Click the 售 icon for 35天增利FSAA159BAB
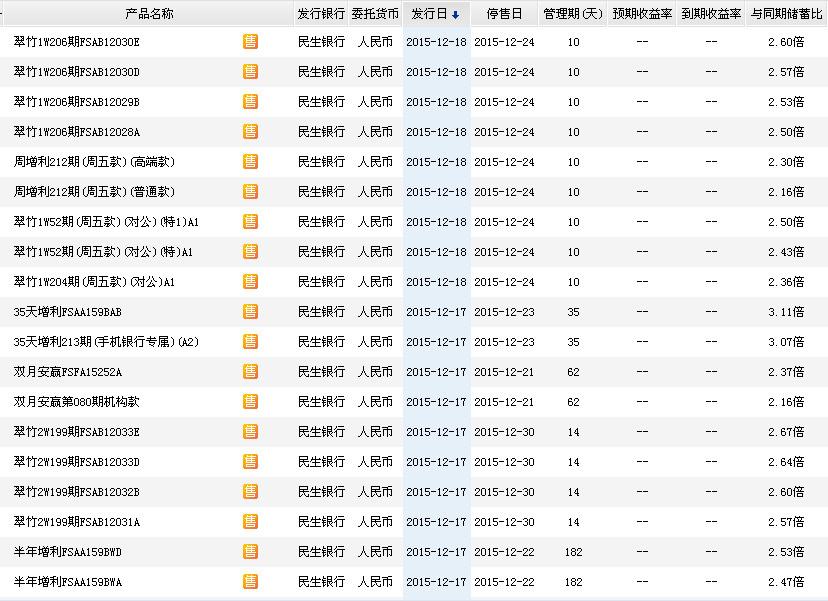This screenshot has width=828, height=601. pos(250,312)
